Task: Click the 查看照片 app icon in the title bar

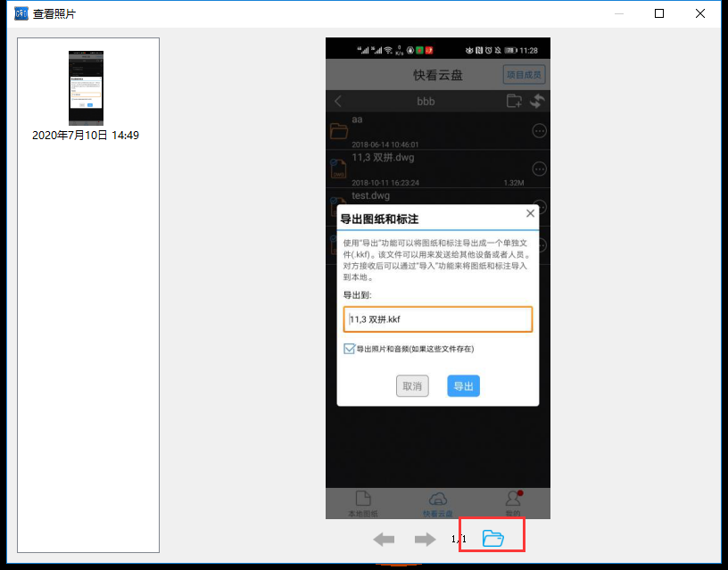Action: click(x=21, y=13)
